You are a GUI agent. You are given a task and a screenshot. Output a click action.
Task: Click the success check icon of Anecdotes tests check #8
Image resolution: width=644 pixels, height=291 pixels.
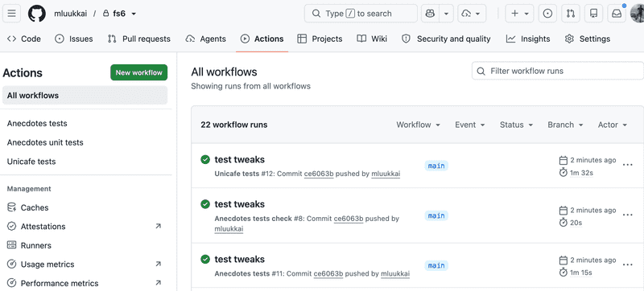coord(205,204)
